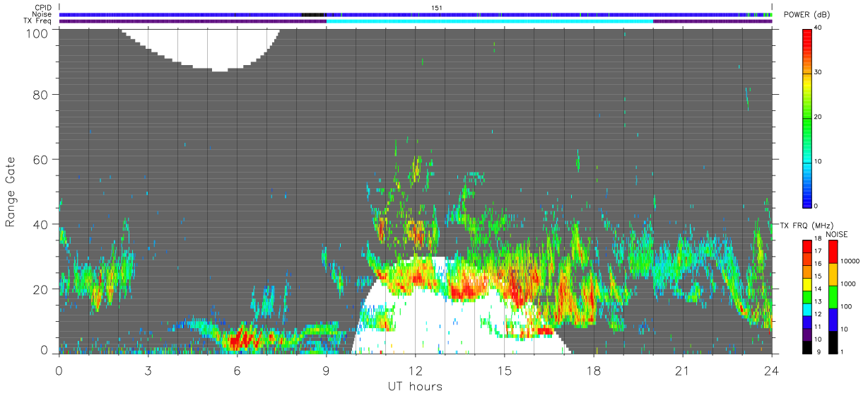Click the POWER (dB) colorbar gradient
This screenshot has width=868, height=401.
(807, 117)
